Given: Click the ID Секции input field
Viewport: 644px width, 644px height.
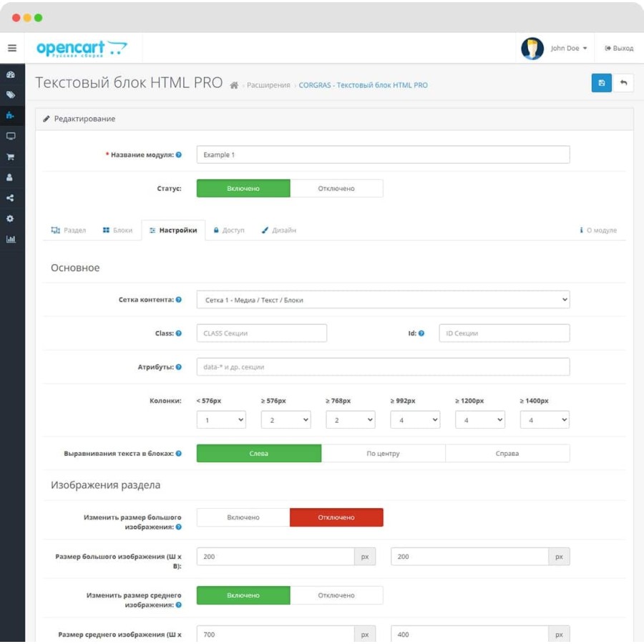Looking at the screenshot, I should (504, 333).
